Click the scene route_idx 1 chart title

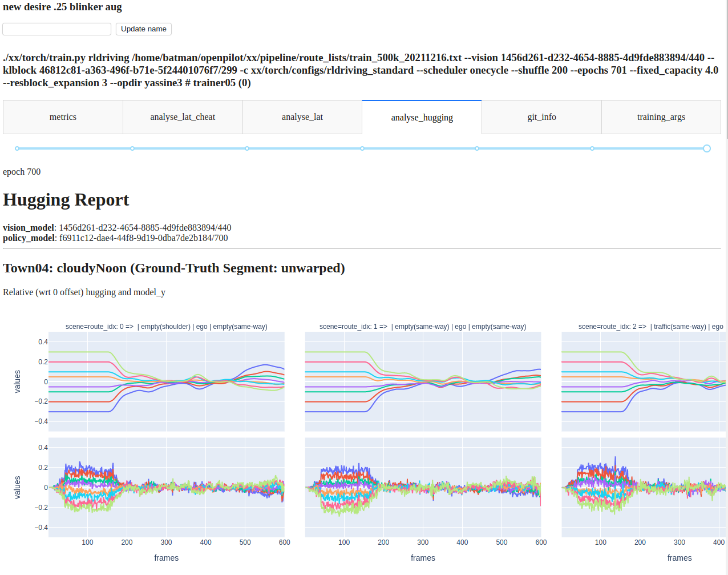point(423,327)
